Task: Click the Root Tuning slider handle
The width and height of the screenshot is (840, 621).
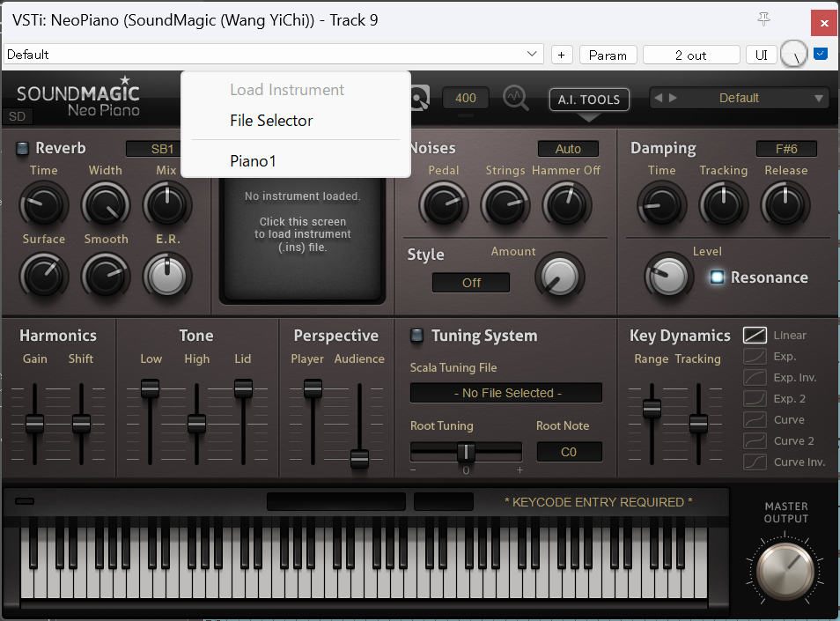Action: point(466,452)
